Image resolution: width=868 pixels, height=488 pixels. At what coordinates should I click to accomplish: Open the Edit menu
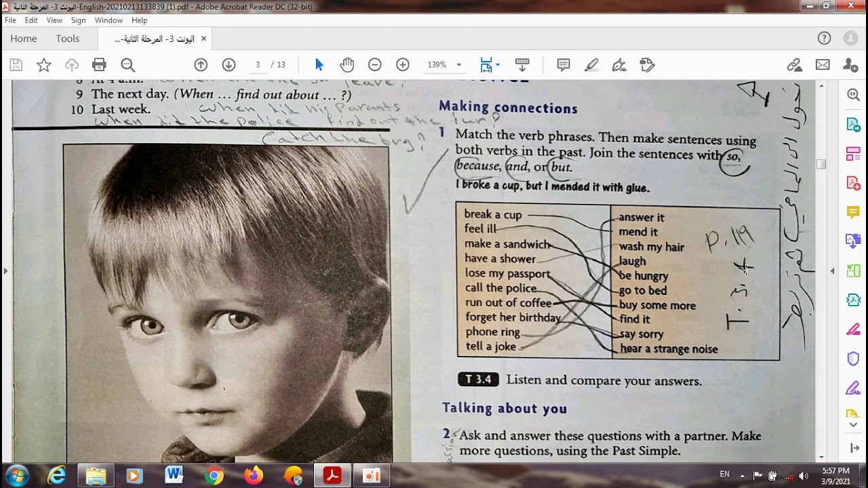(31, 20)
